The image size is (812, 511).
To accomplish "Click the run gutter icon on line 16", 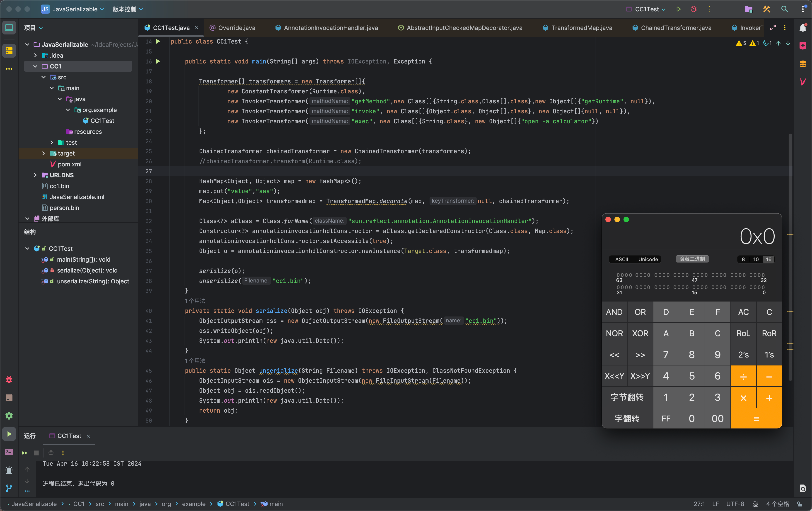I will point(157,61).
